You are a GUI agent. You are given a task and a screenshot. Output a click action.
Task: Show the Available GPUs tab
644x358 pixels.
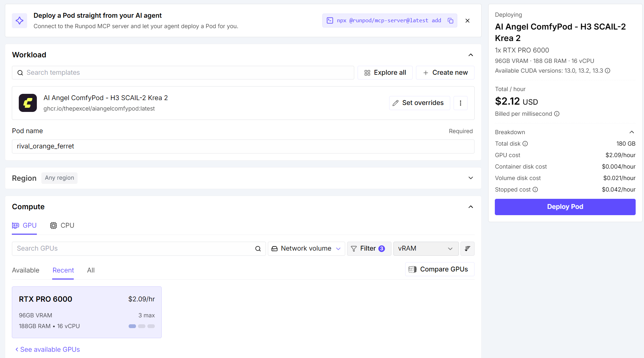[x=26, y=270]
